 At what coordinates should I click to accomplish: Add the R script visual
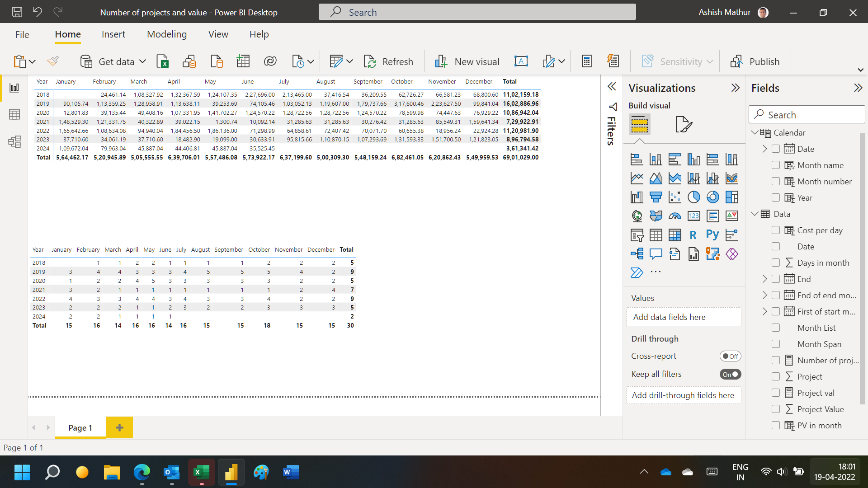point(693,235)
